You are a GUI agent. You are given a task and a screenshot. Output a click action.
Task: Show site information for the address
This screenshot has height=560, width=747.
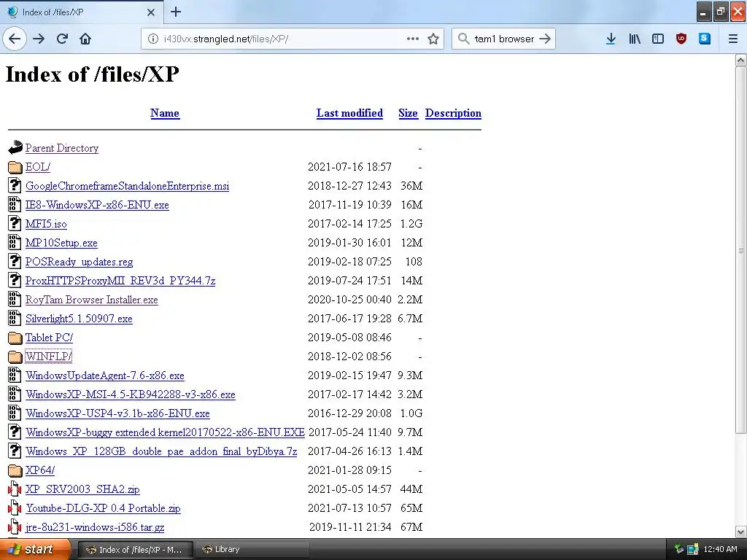coord(153,39)
